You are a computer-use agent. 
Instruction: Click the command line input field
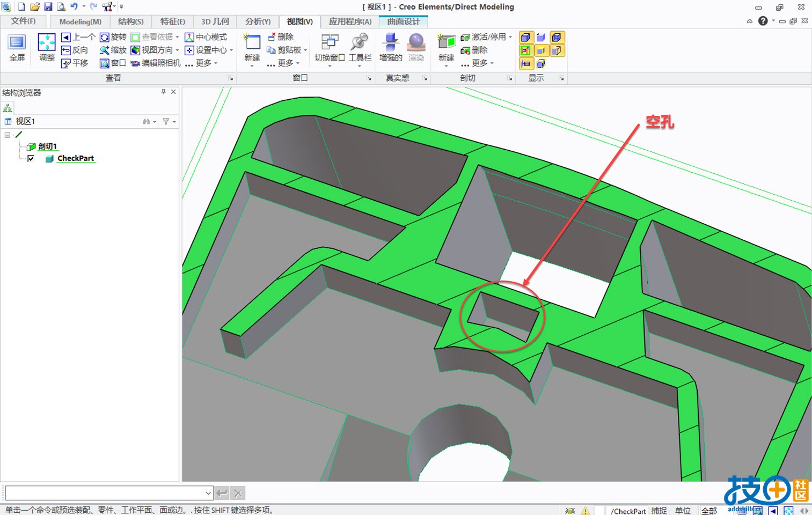105,493
